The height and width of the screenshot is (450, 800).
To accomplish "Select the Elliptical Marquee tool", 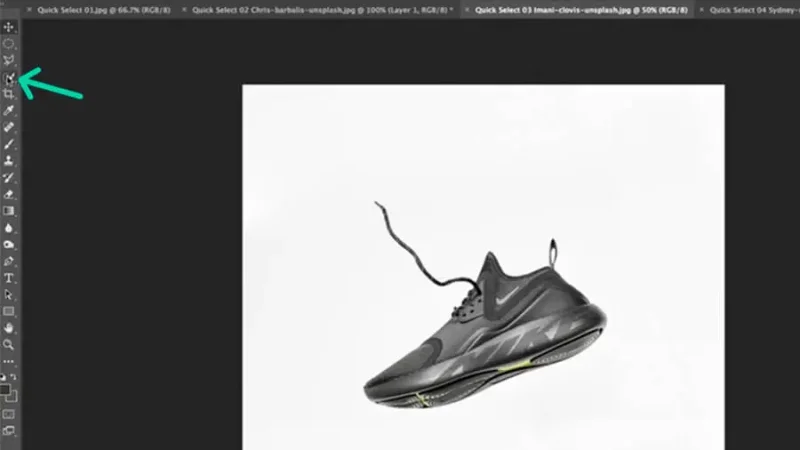I will point(8,43).
